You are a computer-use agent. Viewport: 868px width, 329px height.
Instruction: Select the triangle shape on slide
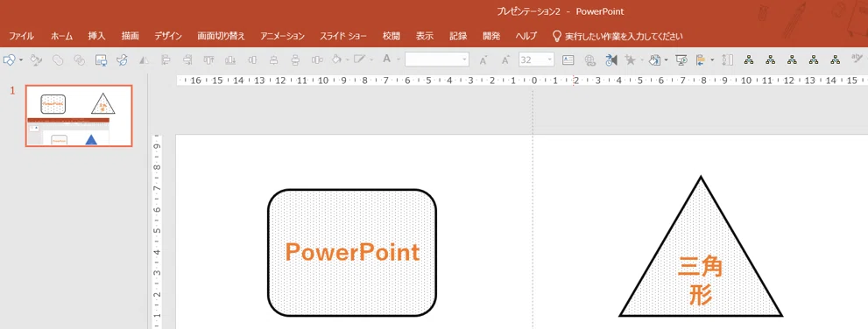[701, 247]
